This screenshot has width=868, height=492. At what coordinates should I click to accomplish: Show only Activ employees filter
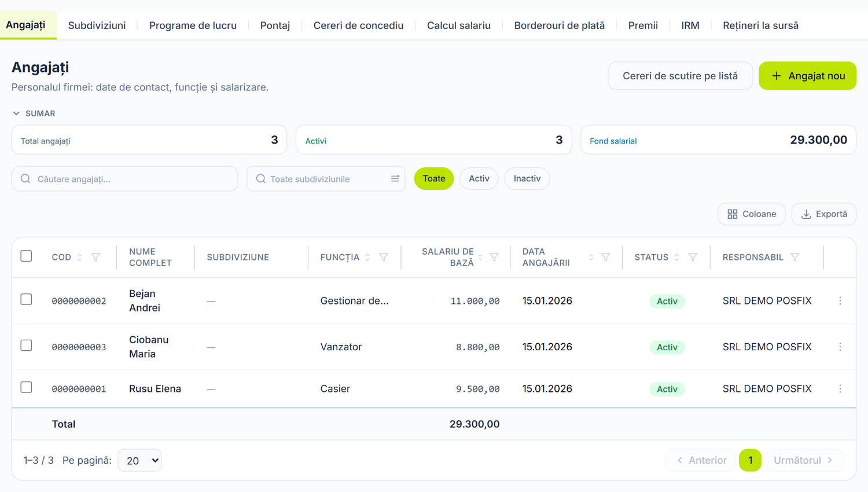click(x=479, y=178)
